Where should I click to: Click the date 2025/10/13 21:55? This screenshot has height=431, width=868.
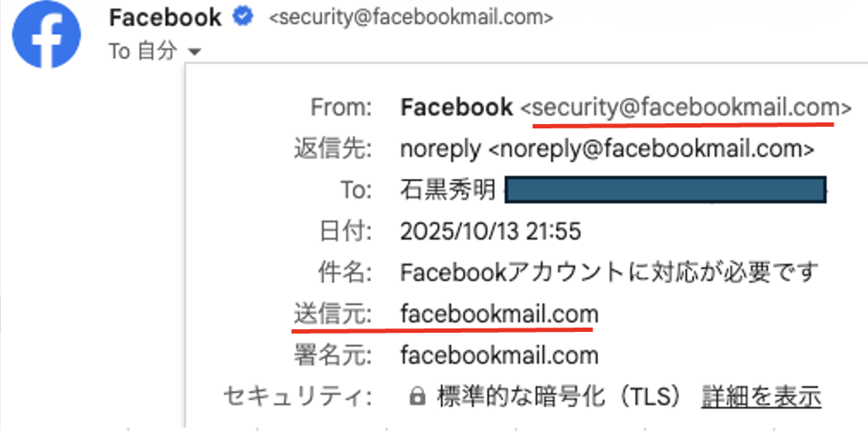coord(491,231)
